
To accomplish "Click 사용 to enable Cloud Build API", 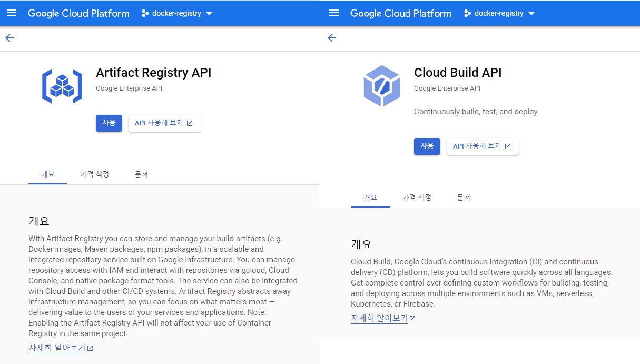I will coord(427,146).
